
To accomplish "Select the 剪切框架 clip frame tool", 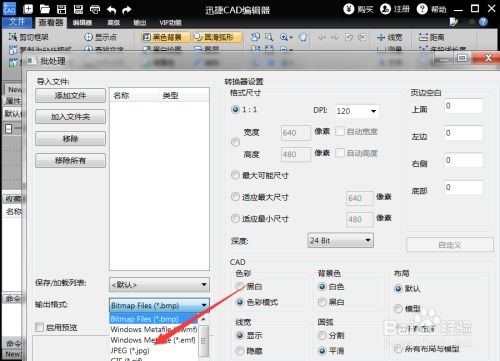I will pyautogui.click(x=29, y=37).
